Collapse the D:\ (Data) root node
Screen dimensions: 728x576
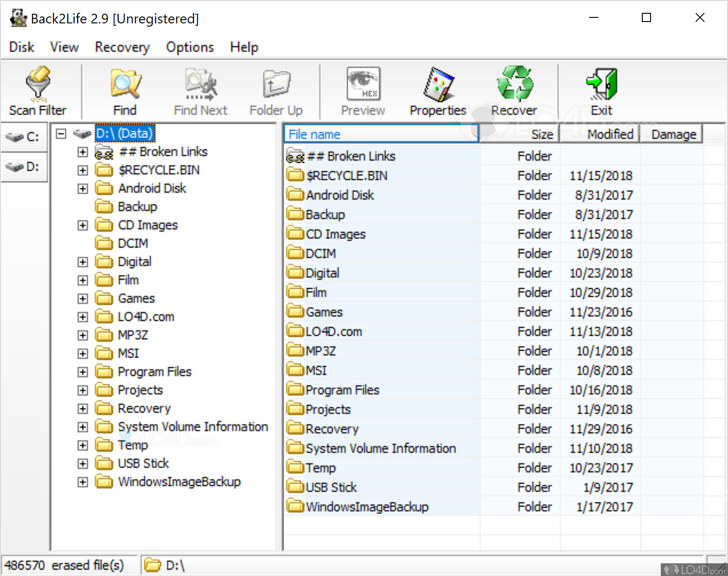[61, 133]
